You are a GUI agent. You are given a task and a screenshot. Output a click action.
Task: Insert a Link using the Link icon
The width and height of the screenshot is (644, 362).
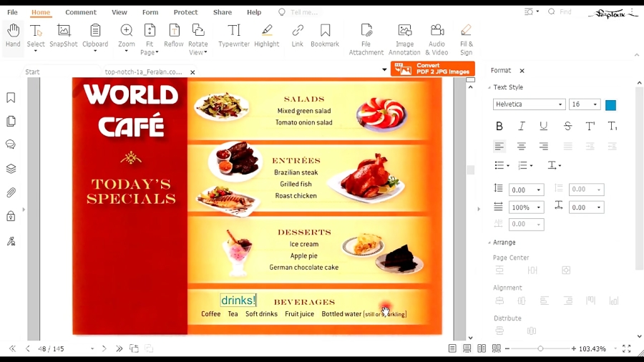(x=298, y=35)
